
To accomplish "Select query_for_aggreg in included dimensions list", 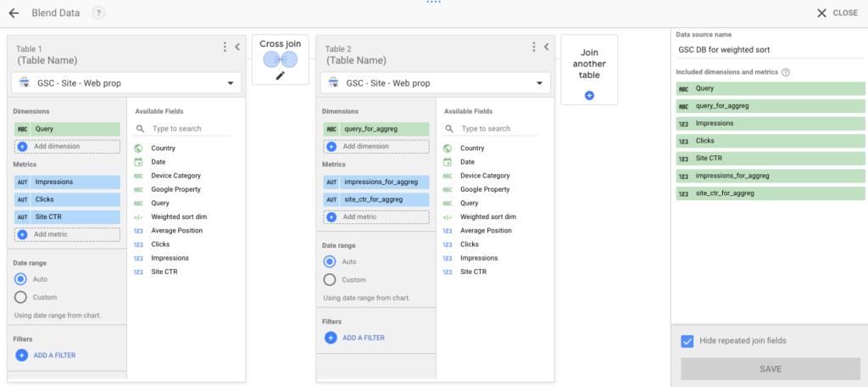I will click(x=770, y=106).
